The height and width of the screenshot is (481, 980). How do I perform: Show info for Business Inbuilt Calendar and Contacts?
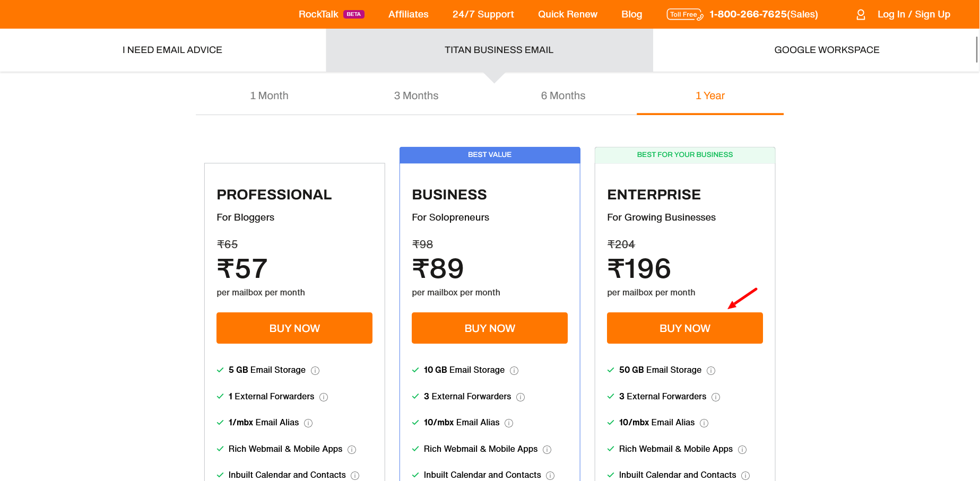tap(550, 476)
